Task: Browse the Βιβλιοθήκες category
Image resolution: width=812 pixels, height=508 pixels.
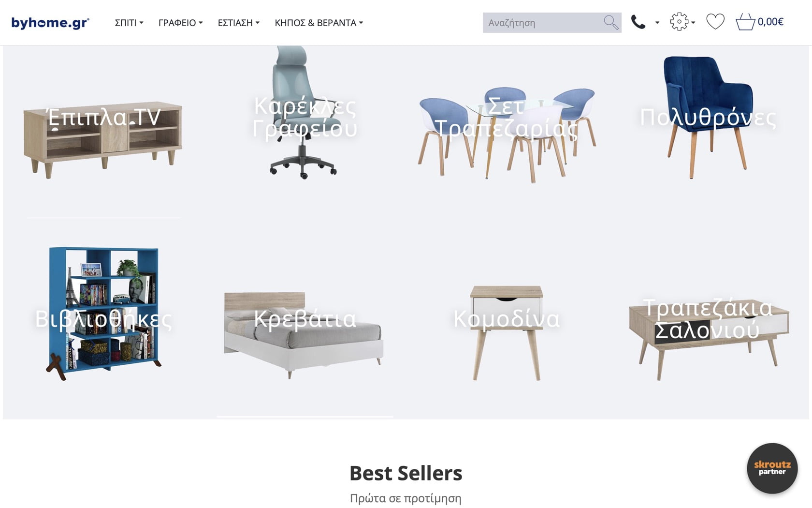Action: pos(103,319)
